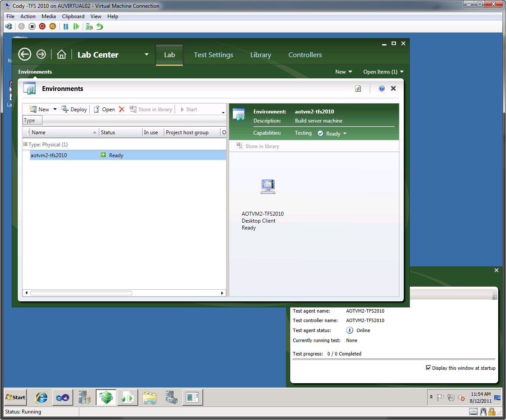Image resolution: width=506 pixels, height=420 pixels.
Task: Open the File menu
Action: point(10,16)
